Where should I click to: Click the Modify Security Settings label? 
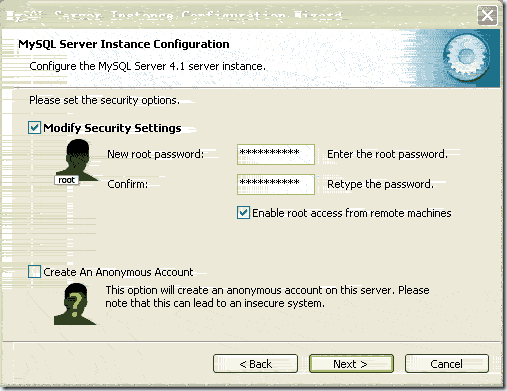[x=112, y=128]
